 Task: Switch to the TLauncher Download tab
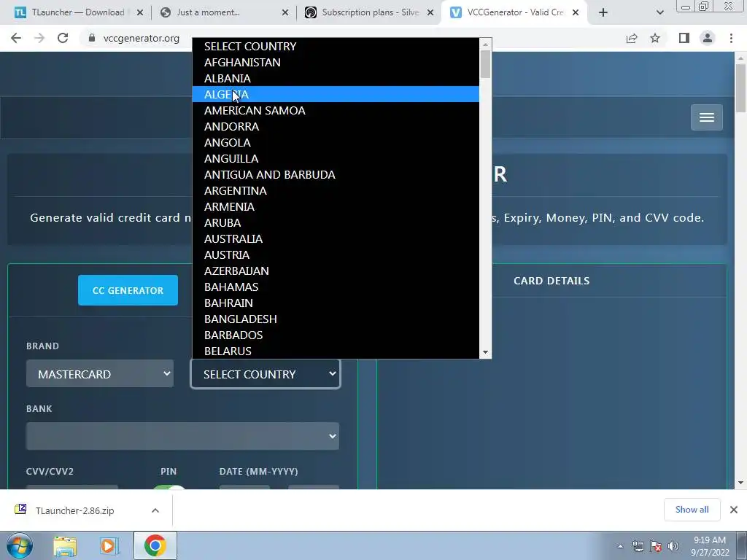[77, 13]
